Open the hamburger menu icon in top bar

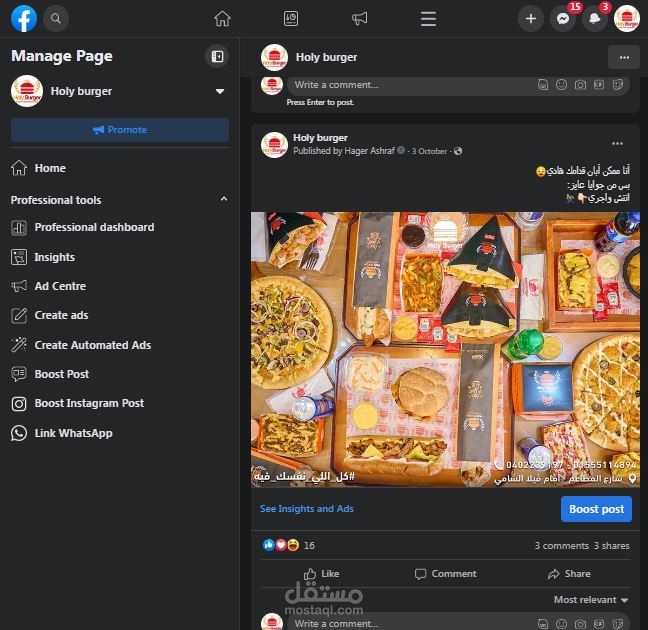click(x=428, y=19)
